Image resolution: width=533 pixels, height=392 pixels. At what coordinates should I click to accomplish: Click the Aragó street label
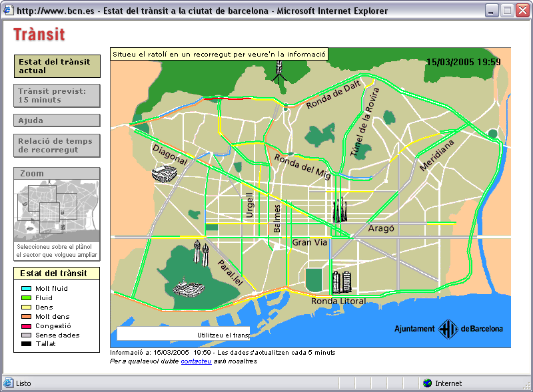pos(381,228)
